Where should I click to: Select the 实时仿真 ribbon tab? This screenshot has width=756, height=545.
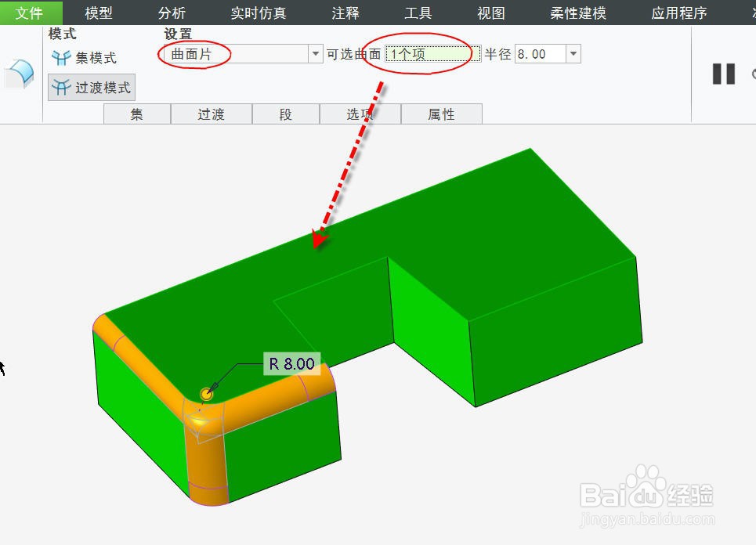(x=258, y=13)
